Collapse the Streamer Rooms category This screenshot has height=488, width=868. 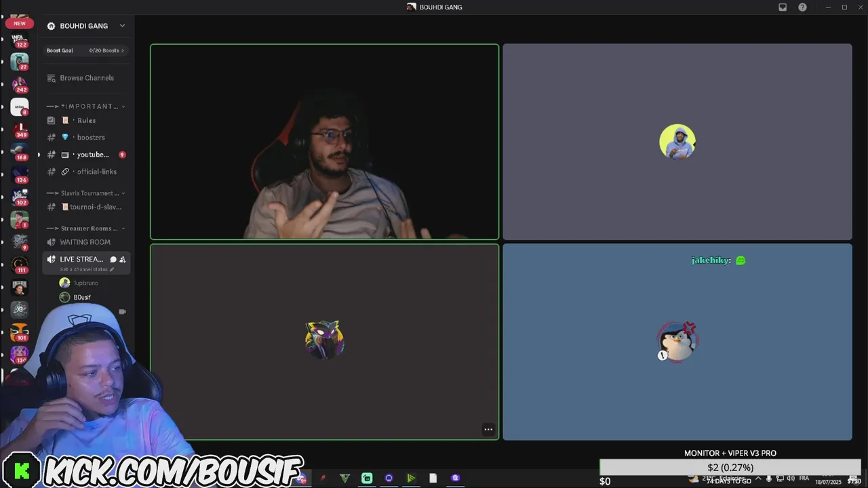click(x=85, y=228)
